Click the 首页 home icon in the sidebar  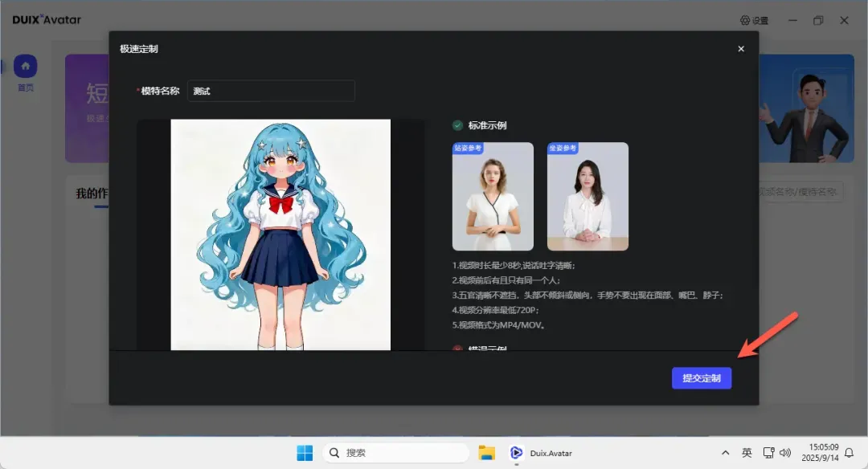(x=26, y=66)
